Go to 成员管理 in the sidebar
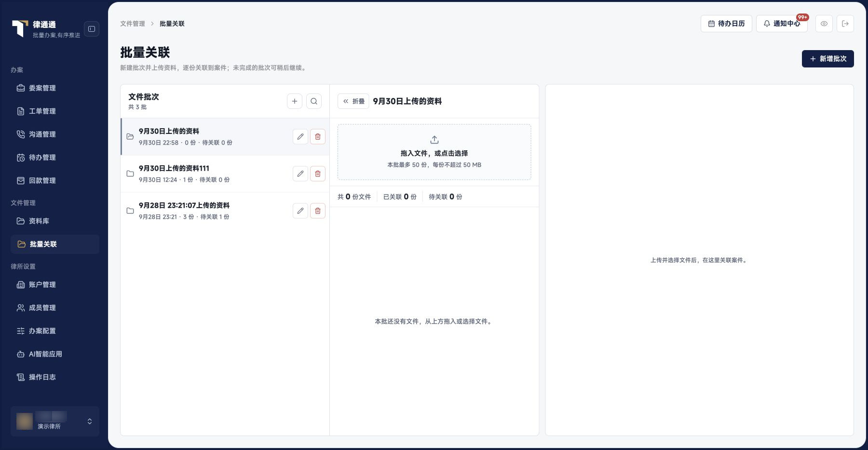The width and height of the screenshot is (868, 450). point(55,308)
